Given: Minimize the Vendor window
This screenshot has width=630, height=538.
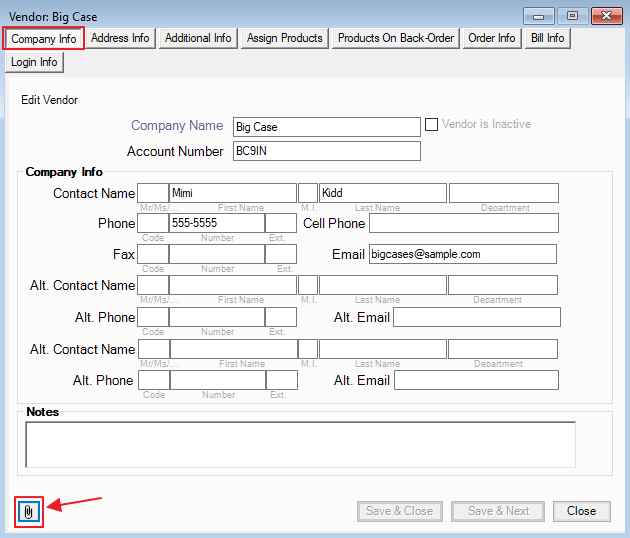Looking at the screenshot, I should pyautogui.click(x=540, y=16).
